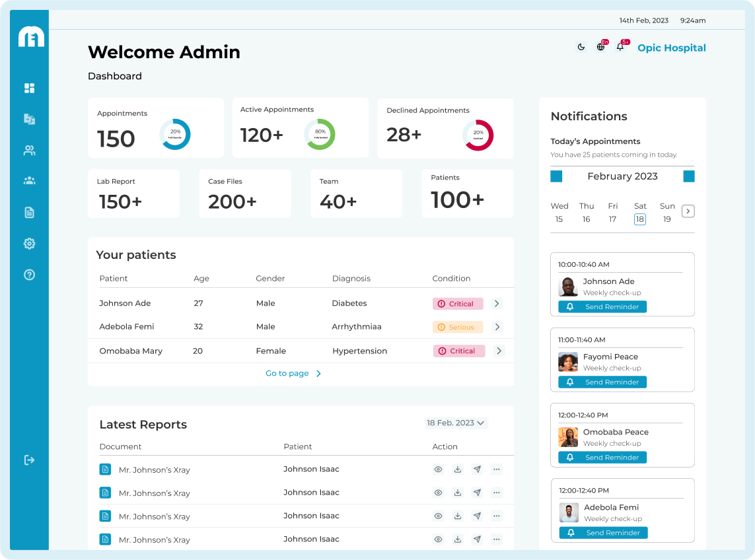Click the language globe icon
This screenshot has width=755, height=560.
pos(600,47)
